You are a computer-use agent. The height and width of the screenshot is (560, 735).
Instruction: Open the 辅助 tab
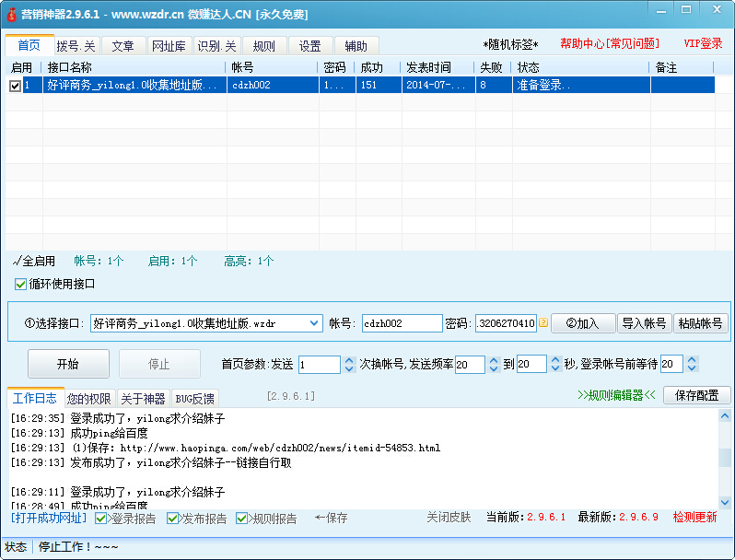click(356, 46)
